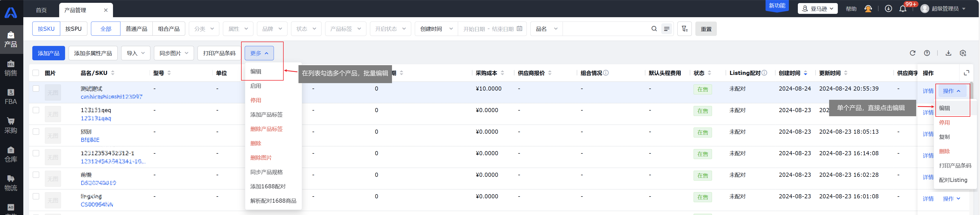Open the 采购 sidebar module
This screenshot has width=980, height=215.
click(11, 126)
